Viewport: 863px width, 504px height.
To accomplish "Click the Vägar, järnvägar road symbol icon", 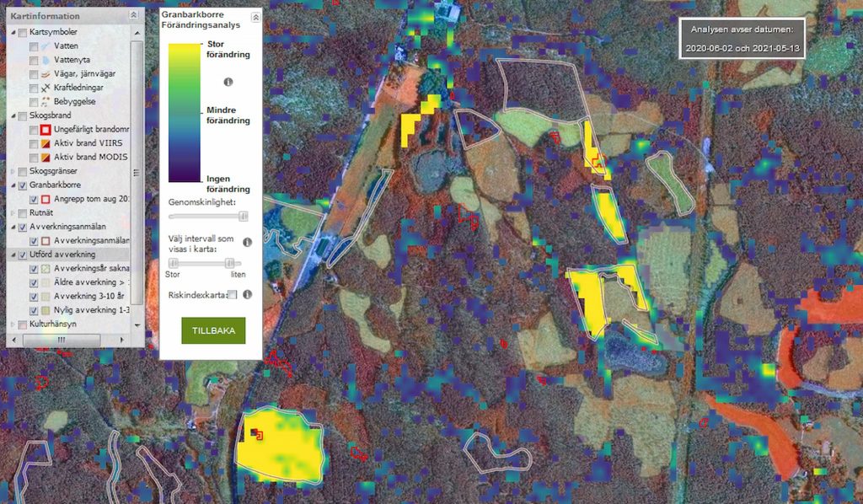I will [46, 73].
